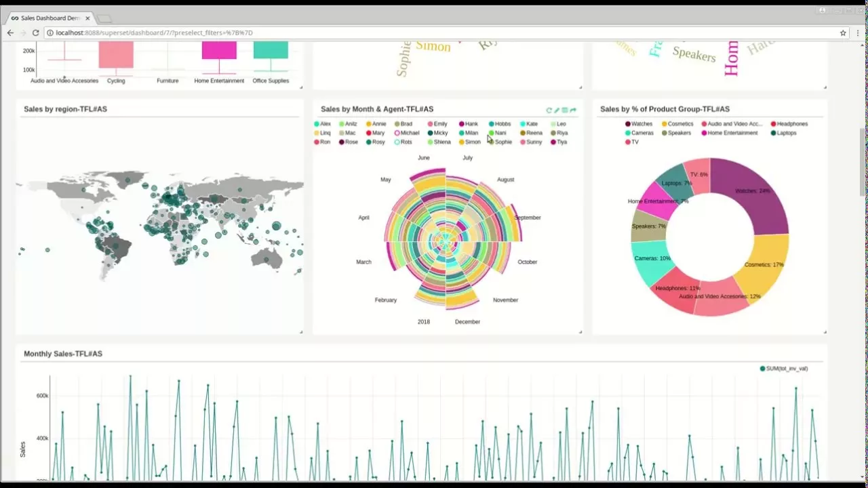The image size is (868, 488).
Task: Toggle the SUM(tot_inv_val) legend entry
Action: coord(785,369)
